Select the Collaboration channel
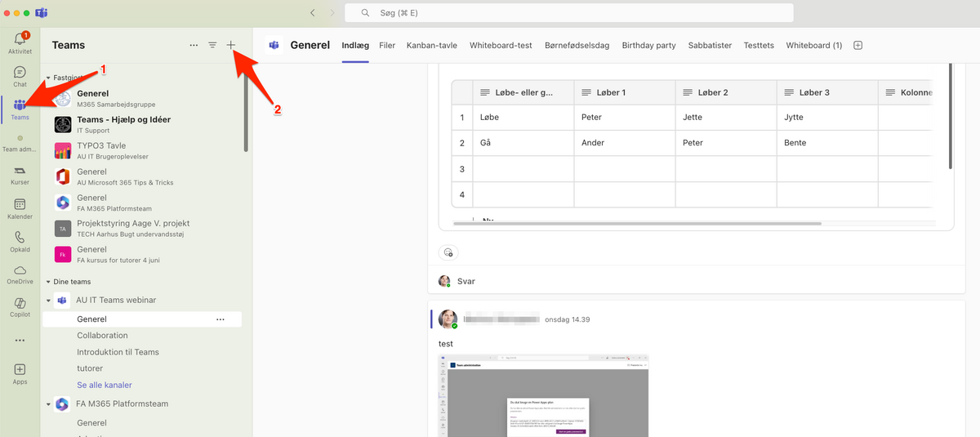 point(102,336)
